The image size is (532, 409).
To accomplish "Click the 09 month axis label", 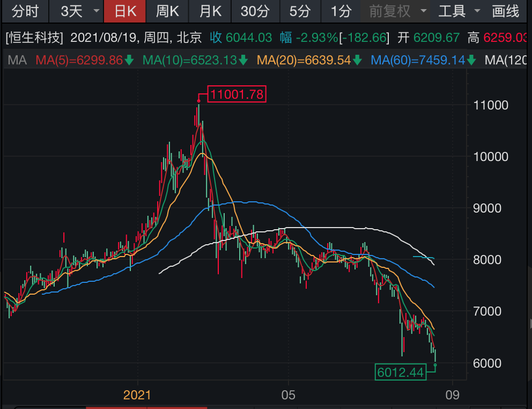I will click(452, 395).
